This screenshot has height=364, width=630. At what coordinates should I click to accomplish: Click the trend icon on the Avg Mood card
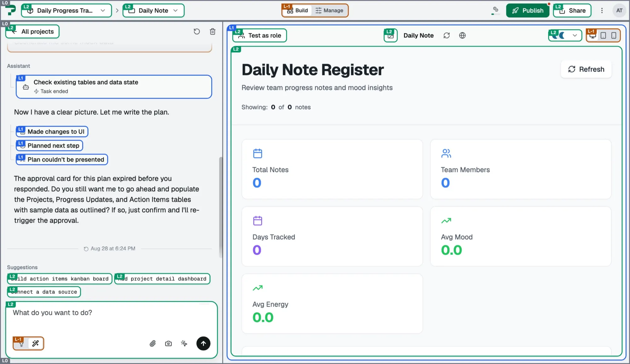pyautogui.click(x=446, y=221)
